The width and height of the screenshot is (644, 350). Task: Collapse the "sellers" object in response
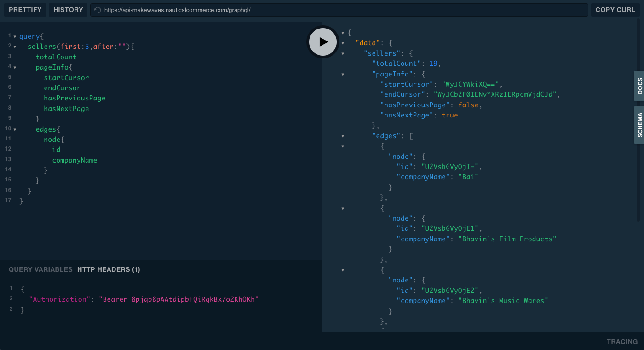click(343, 53)
